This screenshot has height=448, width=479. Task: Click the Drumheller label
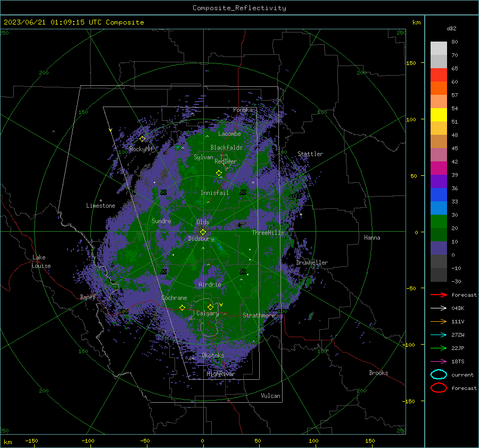click(312, 263)
